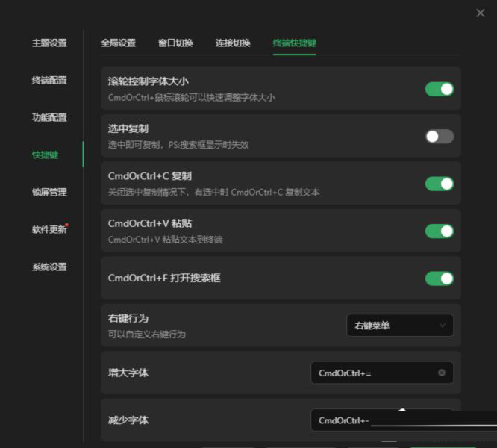Click the 终端快捷键 tab
This screenshot has width=497, height=448.
tap(294, 43)
